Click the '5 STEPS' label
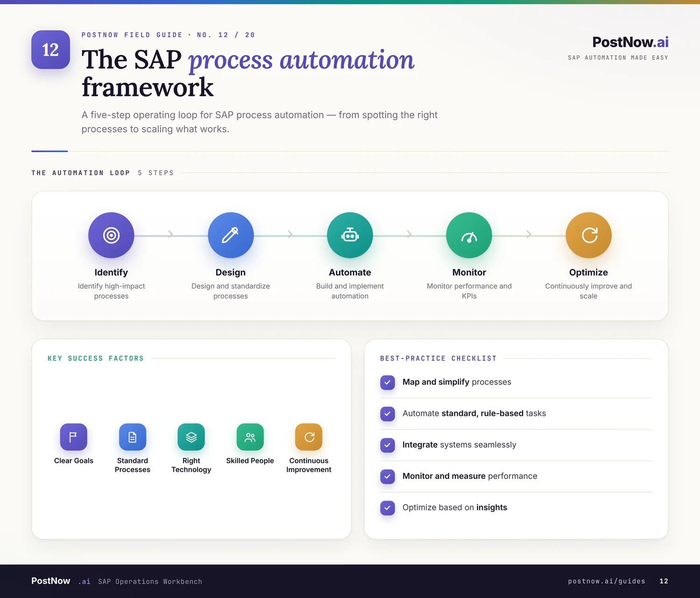This screenshot has width=700, height=598. 156,173
